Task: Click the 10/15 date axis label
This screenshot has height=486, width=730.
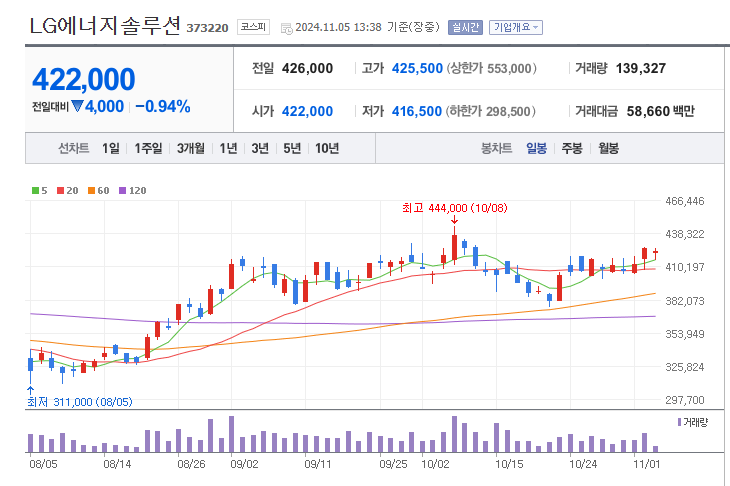Action: point(509,464)
